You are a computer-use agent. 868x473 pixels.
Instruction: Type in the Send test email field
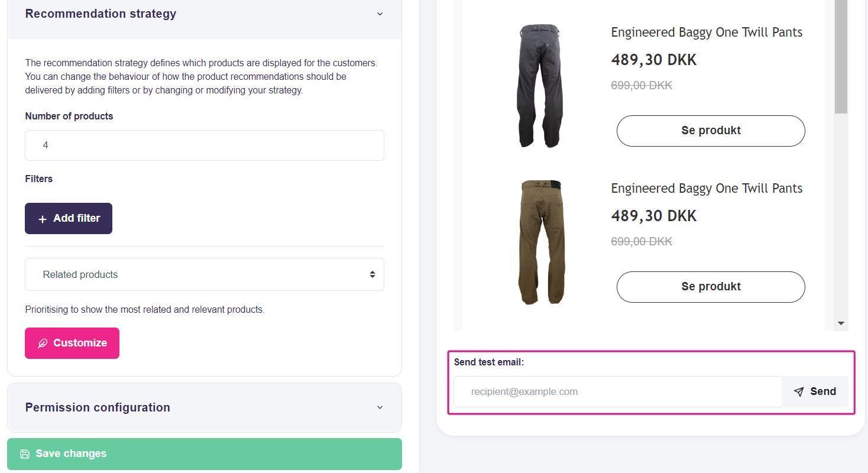(617, 392)
